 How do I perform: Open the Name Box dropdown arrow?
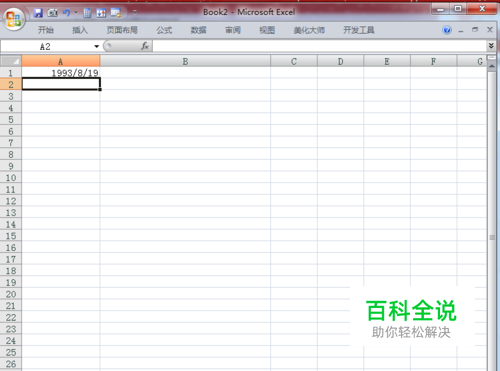(x=97, y=46)
